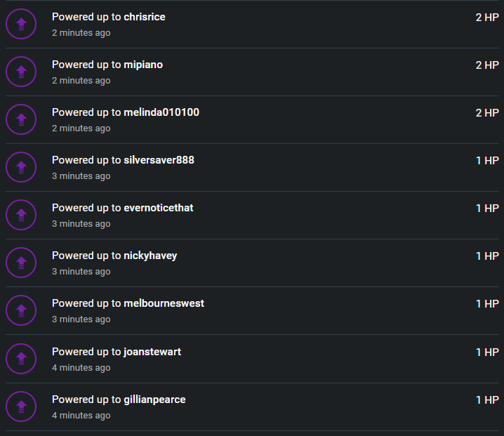The height and width of the screenshot is (436, 504).
Task: Click the power-up icon beside evernoticethat
Action: click(x=21, y=215)
